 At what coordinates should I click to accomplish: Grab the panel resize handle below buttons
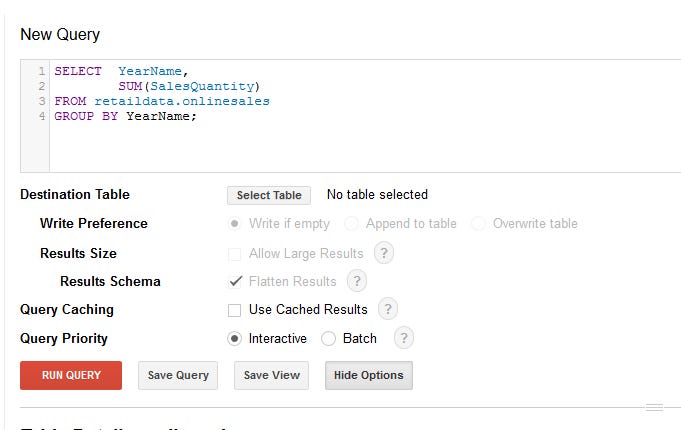tap(654, 407)
